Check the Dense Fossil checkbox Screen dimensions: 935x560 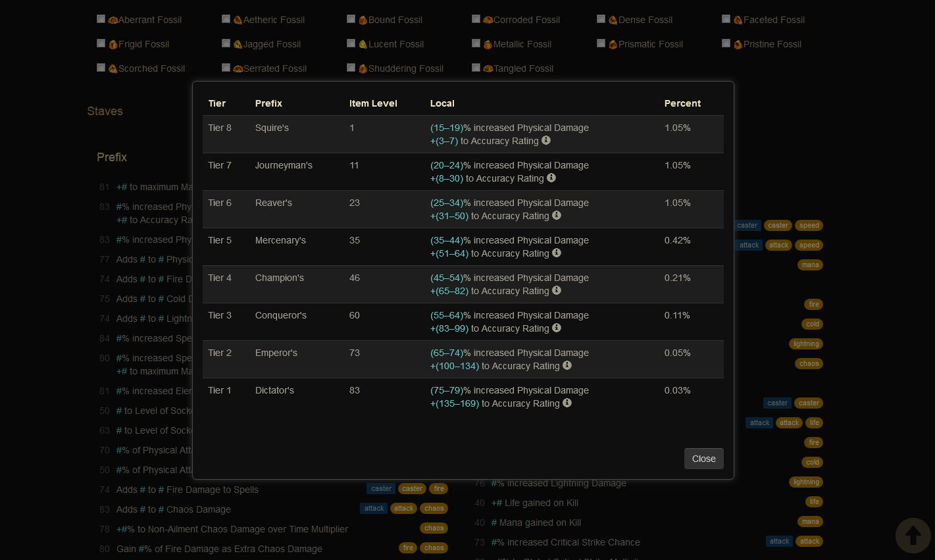601,19
